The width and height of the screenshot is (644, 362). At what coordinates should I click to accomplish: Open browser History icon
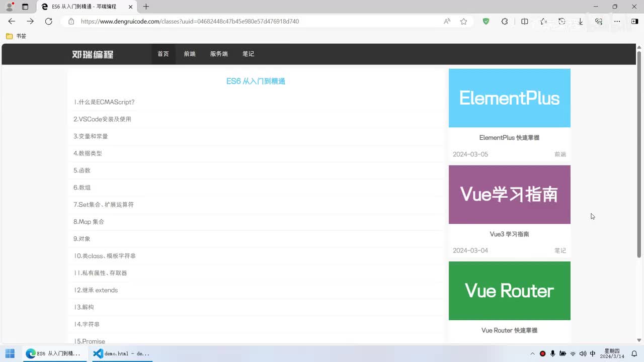562,21
